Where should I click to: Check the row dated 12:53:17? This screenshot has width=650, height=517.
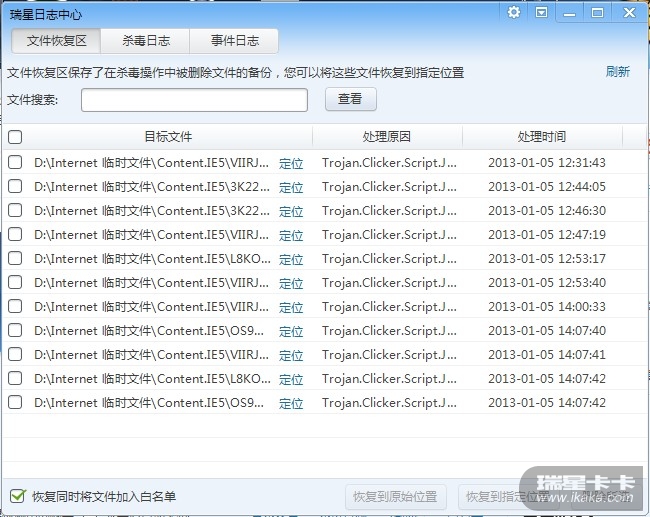tap(15, 258)
